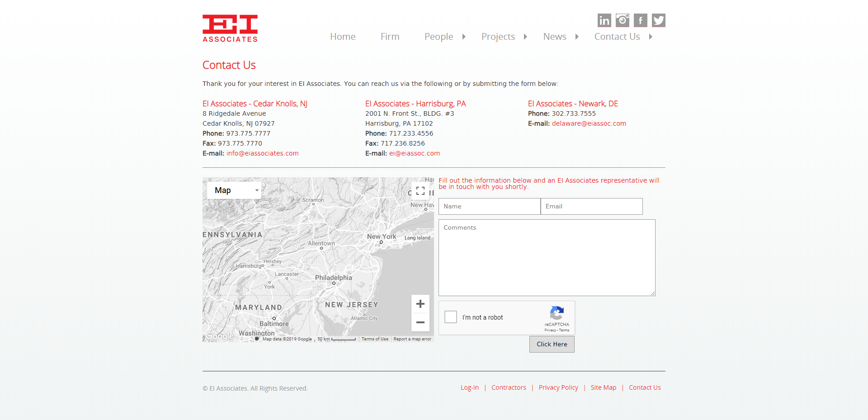The image size is (868, 420).
Task: Email ei@eiassoc.com link
Action: [x=415, y=153]
